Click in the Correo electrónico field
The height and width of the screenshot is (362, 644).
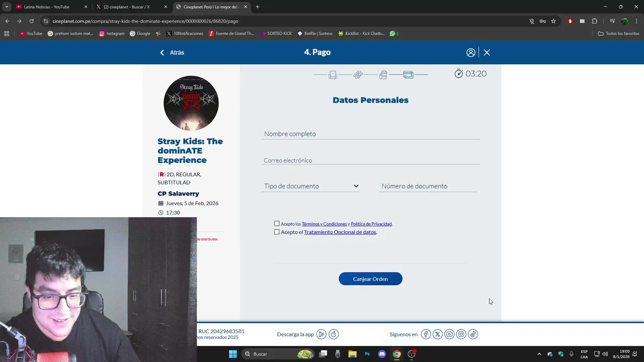371,160
